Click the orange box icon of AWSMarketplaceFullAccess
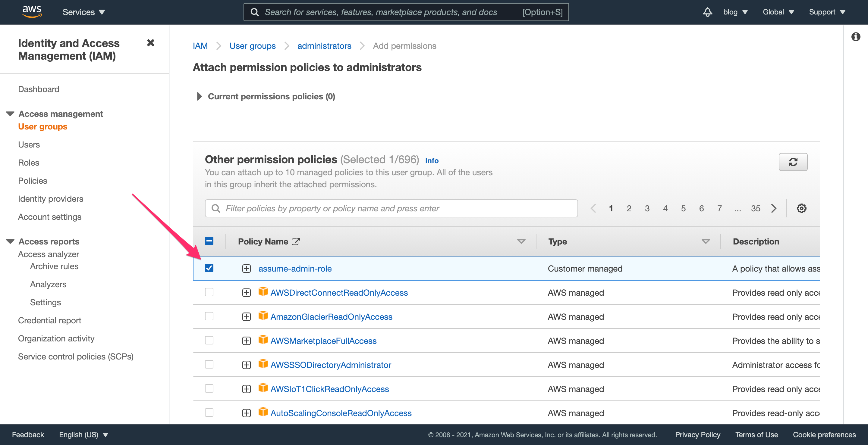868x445 pixels. pyautogui.click(x=263, y=340)
